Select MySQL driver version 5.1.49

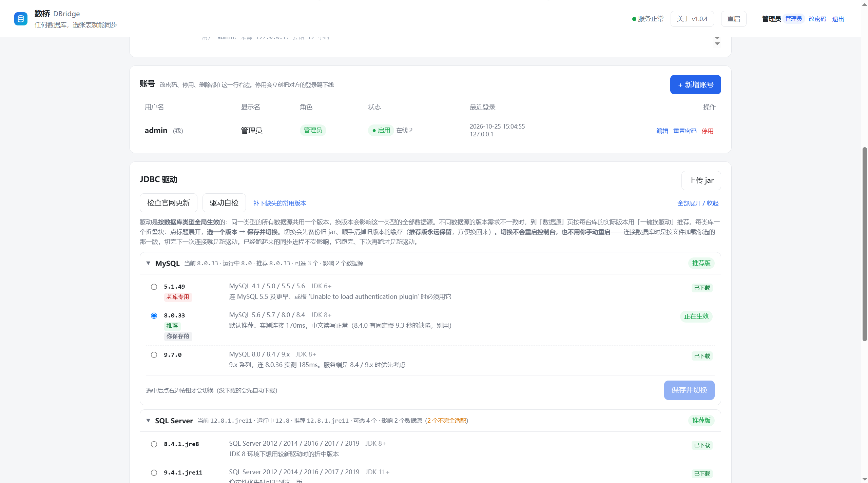154,287
